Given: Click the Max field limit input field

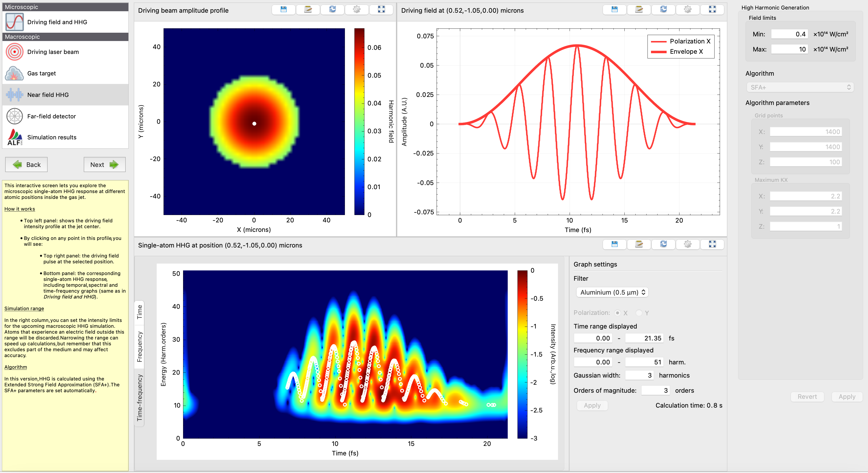Looking at the screenshot, I should pos(789,49).
